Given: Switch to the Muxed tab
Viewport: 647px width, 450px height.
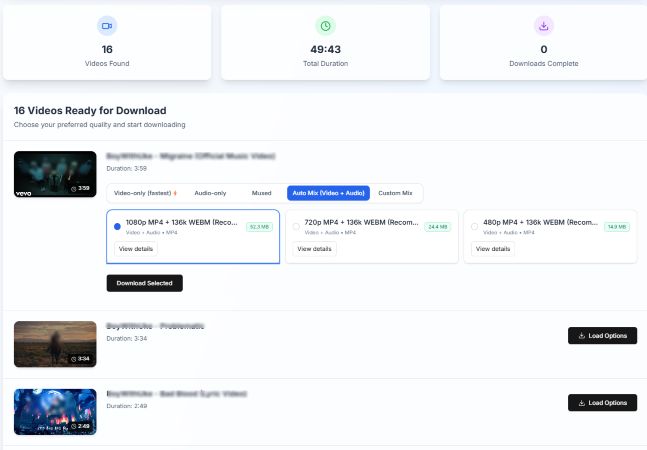Looking at the screenshot, I should (x=261, y=193).
